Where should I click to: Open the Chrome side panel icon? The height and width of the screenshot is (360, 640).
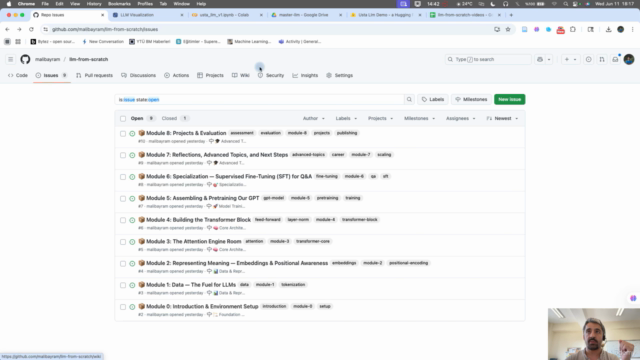click(x=591, y=29)
